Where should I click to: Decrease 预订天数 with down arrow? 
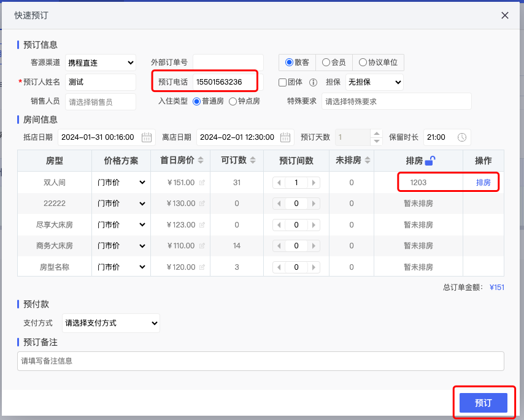(377, 141)
